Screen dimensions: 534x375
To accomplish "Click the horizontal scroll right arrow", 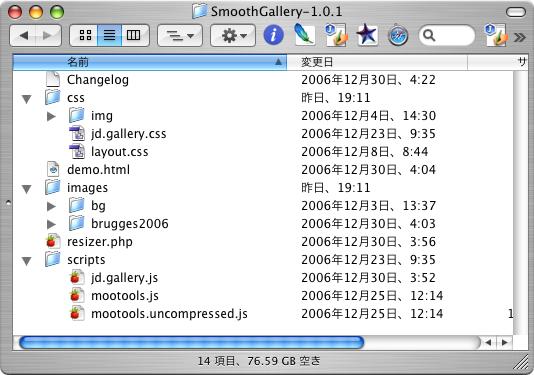I will [504, 342].
